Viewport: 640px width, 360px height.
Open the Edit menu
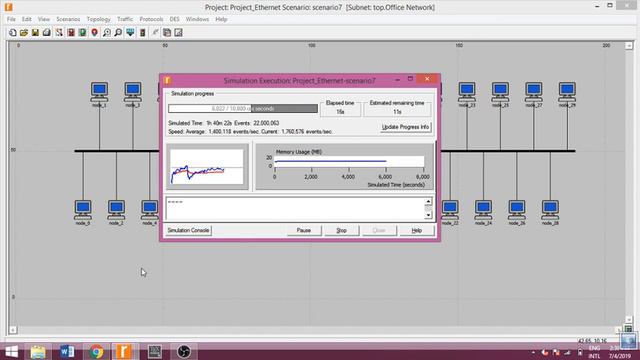tap(27, 19)
